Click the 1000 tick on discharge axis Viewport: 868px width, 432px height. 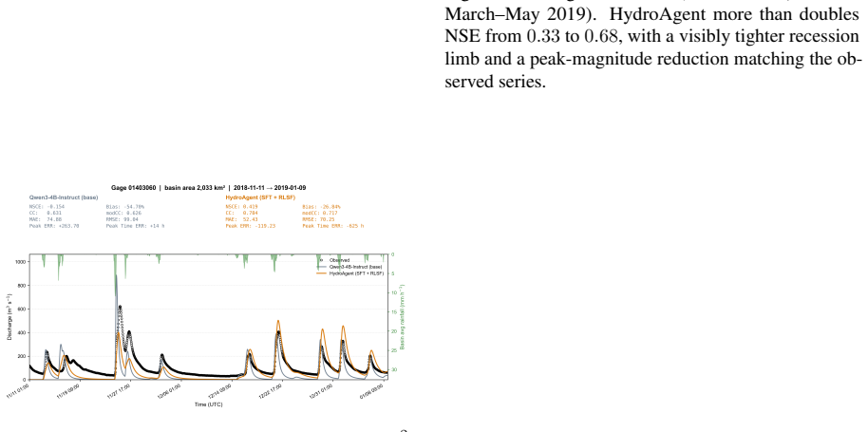[x=21, y=262]
